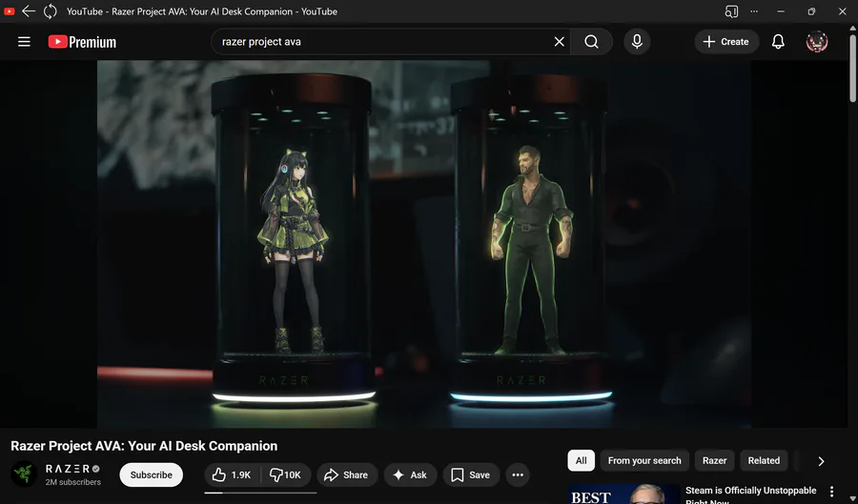
Task: Select the Related filter chip
Action: tap(764, 461)
